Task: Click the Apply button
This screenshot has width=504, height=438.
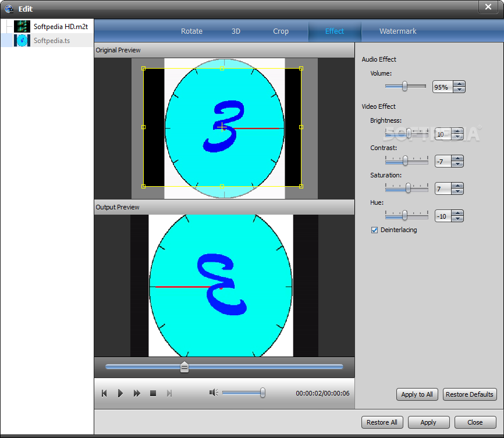Action: [428, 422]
